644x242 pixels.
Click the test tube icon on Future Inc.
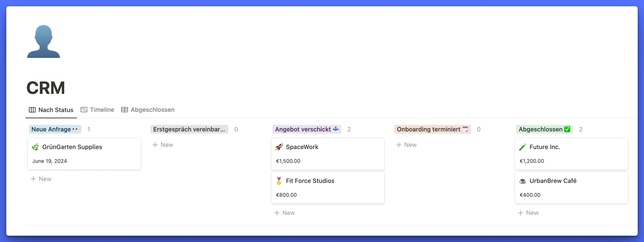pyautogui.click(x=522, y=147)
